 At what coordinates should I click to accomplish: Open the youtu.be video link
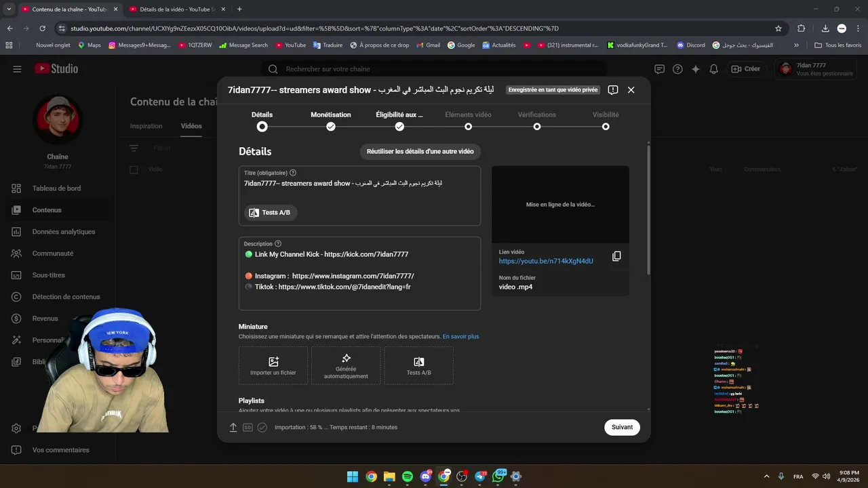coord(546,261)
